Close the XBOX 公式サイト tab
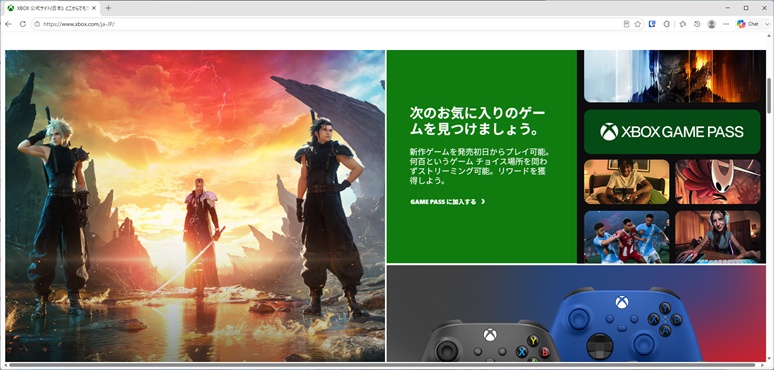Image resolution: width=774 pixels, height=370 pixels. pos(94,8)
